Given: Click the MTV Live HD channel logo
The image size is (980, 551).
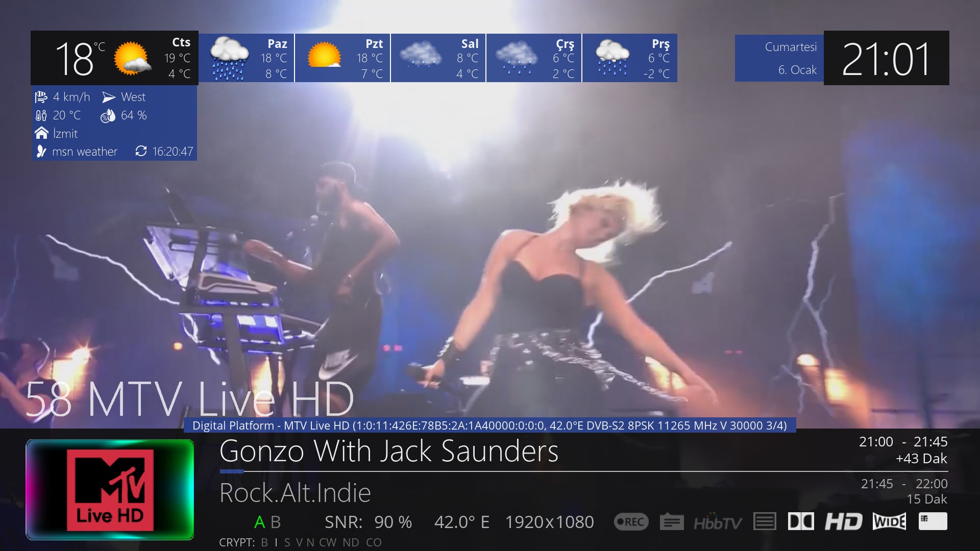Looking at the screenshot, I should [110, 490].
